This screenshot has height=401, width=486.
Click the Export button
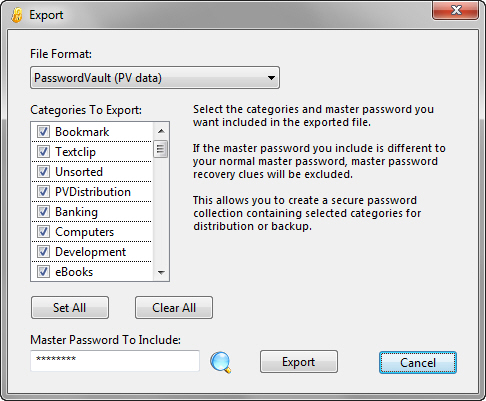pyautogui.click(x=299, y=362)
